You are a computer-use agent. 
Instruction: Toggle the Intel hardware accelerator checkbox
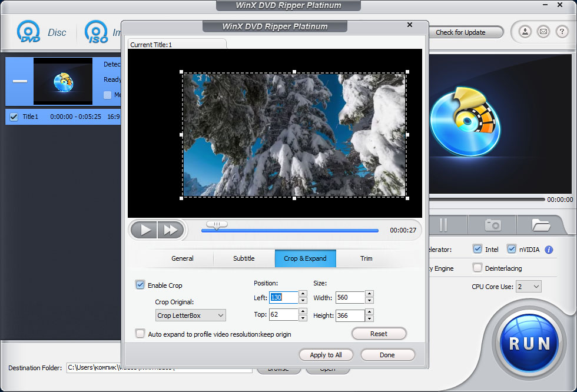[x=477, y=250]
